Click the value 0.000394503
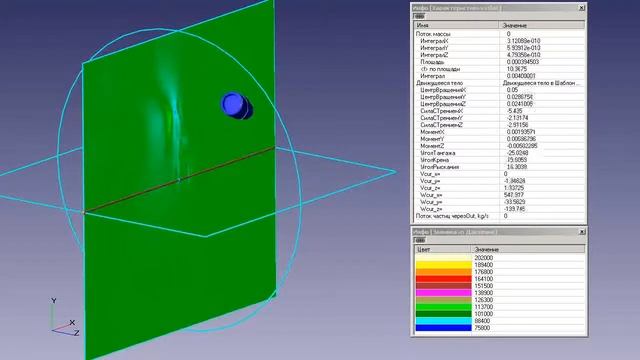The width and height of the screenshot is (640, 360). click(523, 62)
